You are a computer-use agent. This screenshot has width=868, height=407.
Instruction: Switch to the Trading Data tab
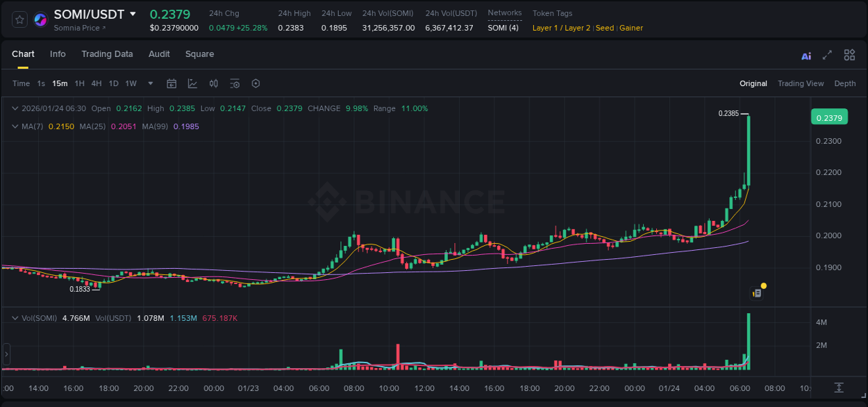(108, 54)
